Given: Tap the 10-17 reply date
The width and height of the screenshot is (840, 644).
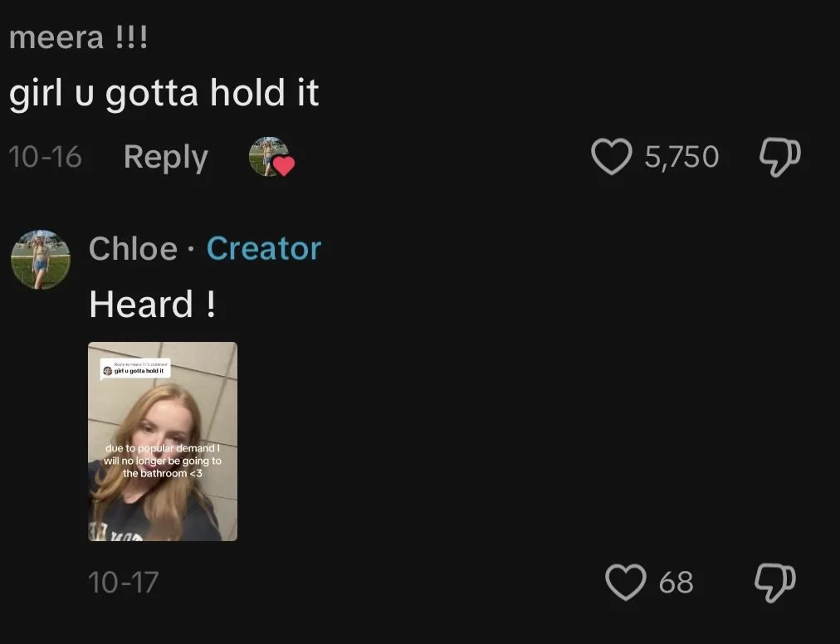Looking at the screenshot, I should click(x=123, y=583).
